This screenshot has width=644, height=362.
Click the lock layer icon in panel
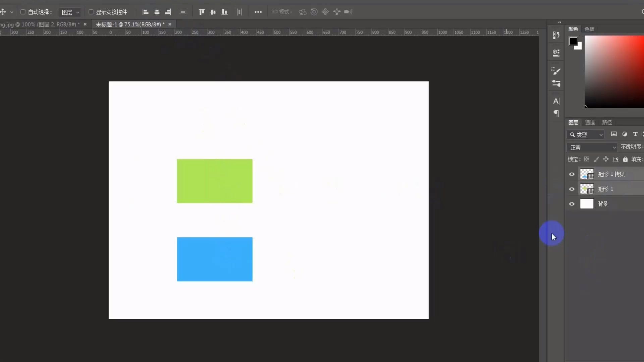pyautogui.click(x=626, y=159)
